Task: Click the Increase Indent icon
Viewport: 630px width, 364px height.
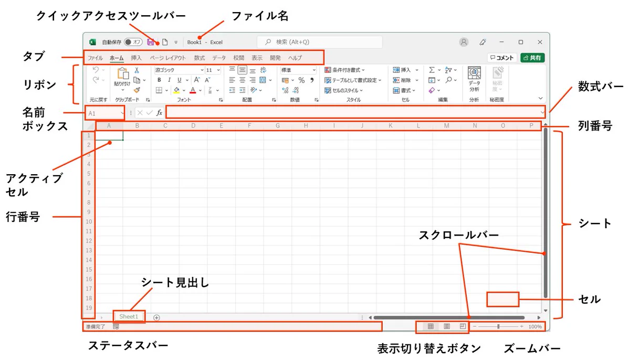Action: 243,90
